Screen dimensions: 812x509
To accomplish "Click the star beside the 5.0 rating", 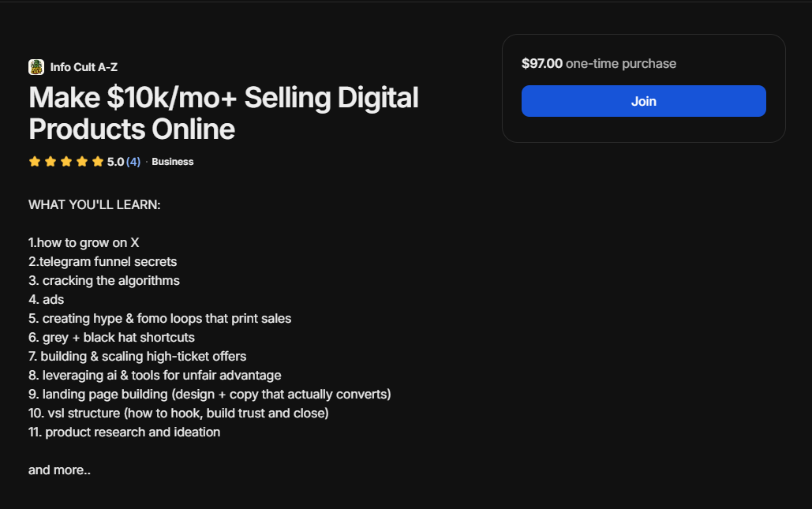I will pos(98,161).
